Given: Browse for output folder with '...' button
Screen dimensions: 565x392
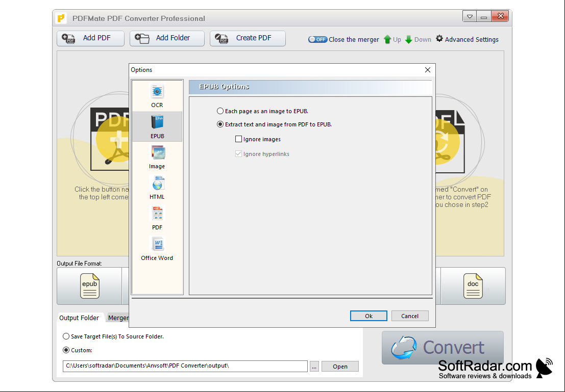Looking at the screenshot, I should click(314, 366).
